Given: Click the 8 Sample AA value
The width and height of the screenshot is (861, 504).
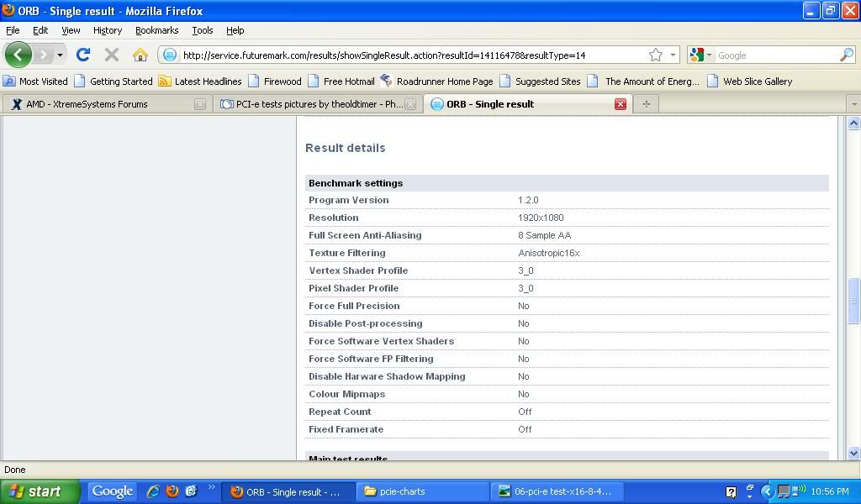Looking at the screenshot, I should coord(545,235).
